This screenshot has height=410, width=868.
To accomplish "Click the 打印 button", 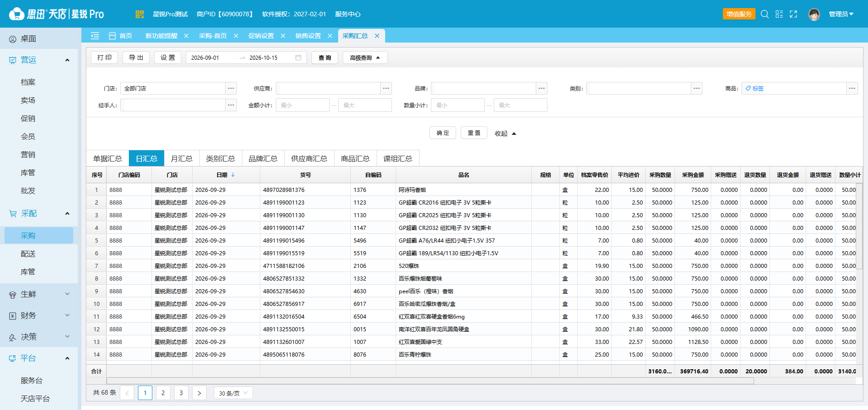I will (104, 57).
